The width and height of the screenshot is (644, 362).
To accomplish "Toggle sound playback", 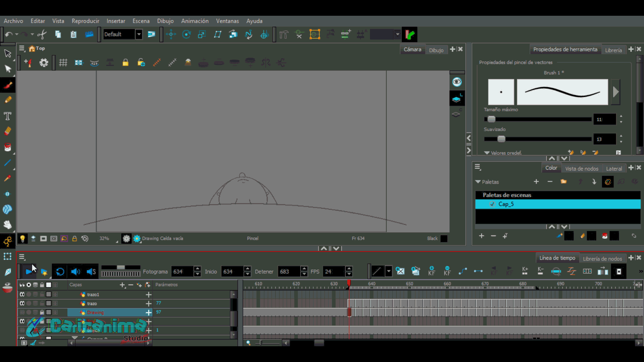I will click(75, 271).
